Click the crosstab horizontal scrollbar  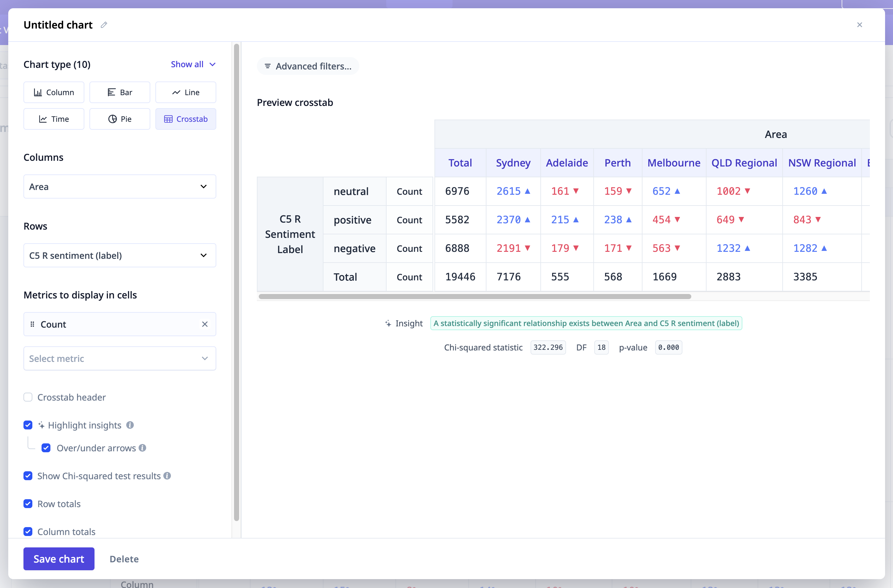(475, 297)
